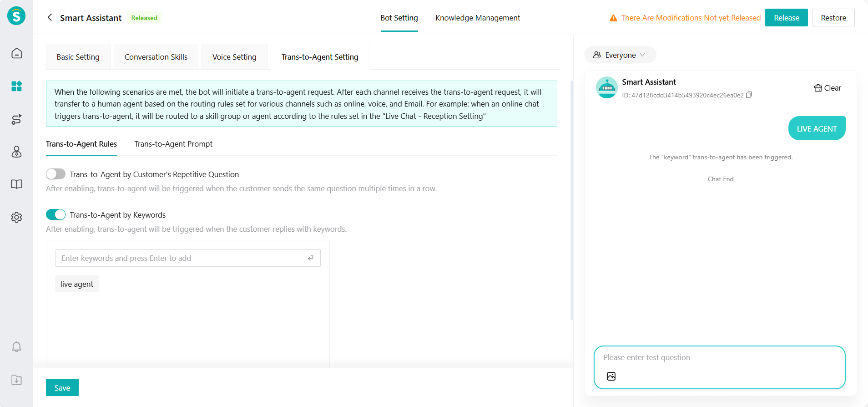Open the settings gear in the sidebar
The height and width of the screenshot is (407, 868).
[16, 217]
